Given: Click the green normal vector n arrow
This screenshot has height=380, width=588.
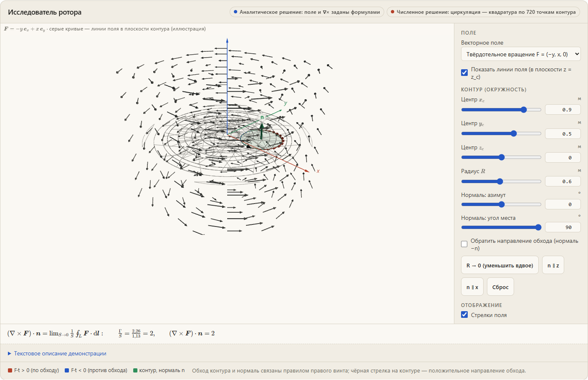Looking at the screenshot, I should point(262,130).
